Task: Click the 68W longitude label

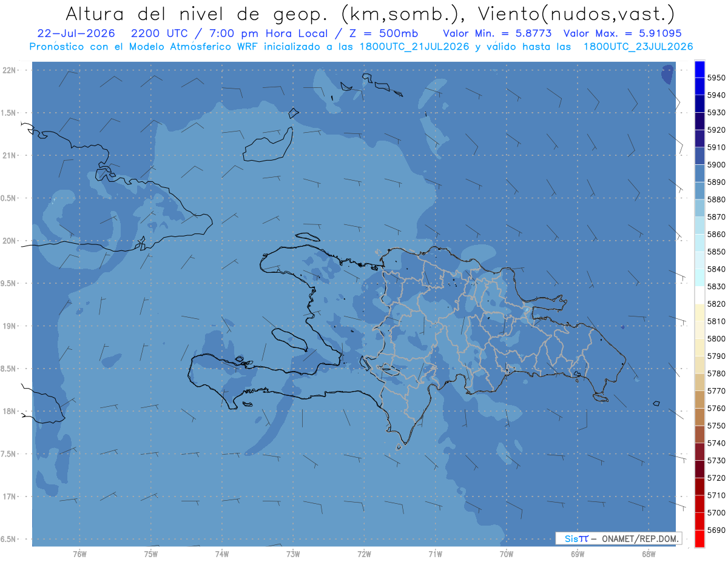Action: pyautogui.click(x=649, y=554)
